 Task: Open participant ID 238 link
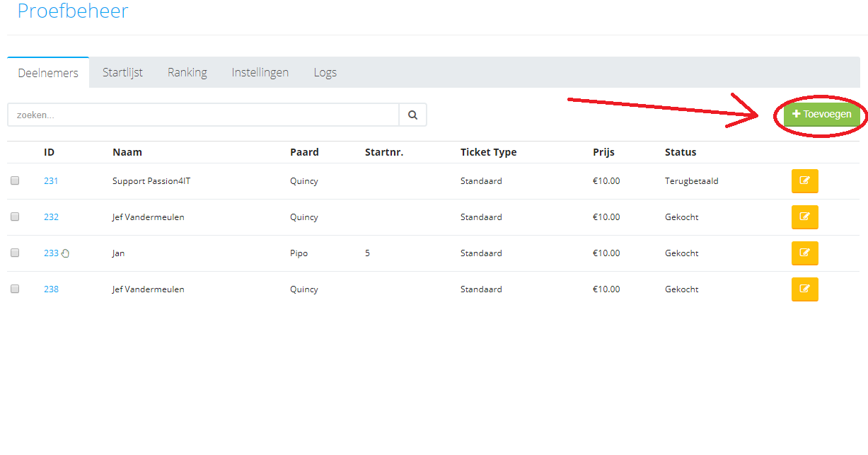click(51, 289)
